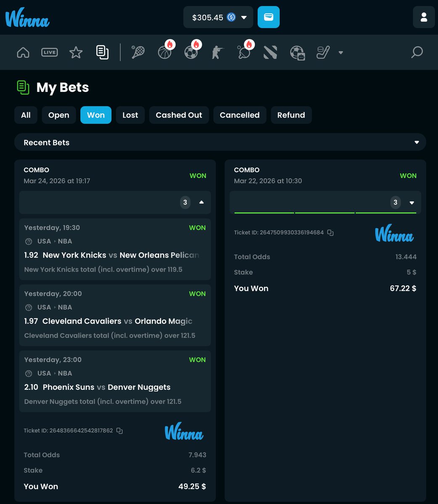The image size is (438, 504).
Task: Copy Ticket ID 2648366642542817862
Action: (x=119, y=430)
